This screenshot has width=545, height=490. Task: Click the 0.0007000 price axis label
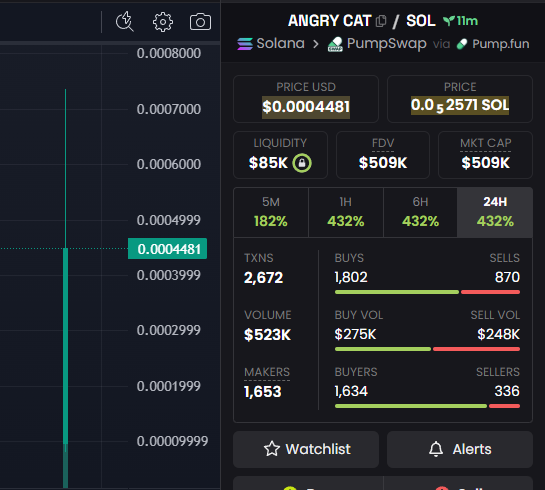pyautogui.click(x=169, y=109)
